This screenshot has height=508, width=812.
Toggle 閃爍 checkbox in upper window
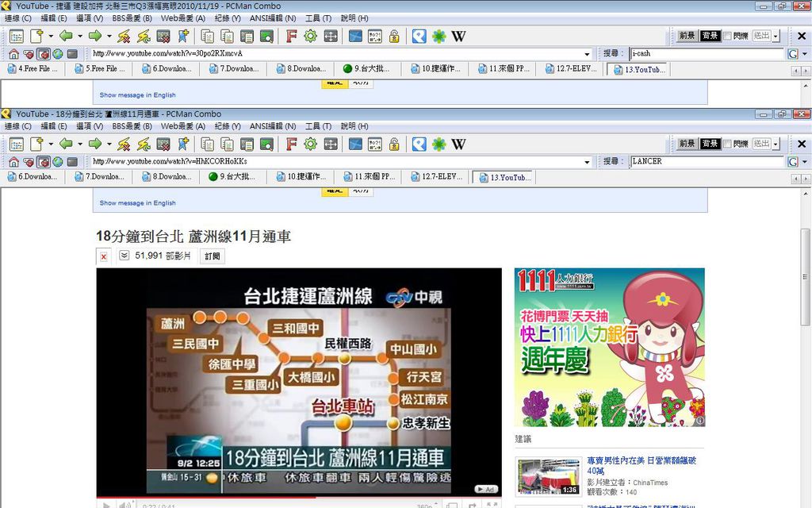[x=728, y=36]
